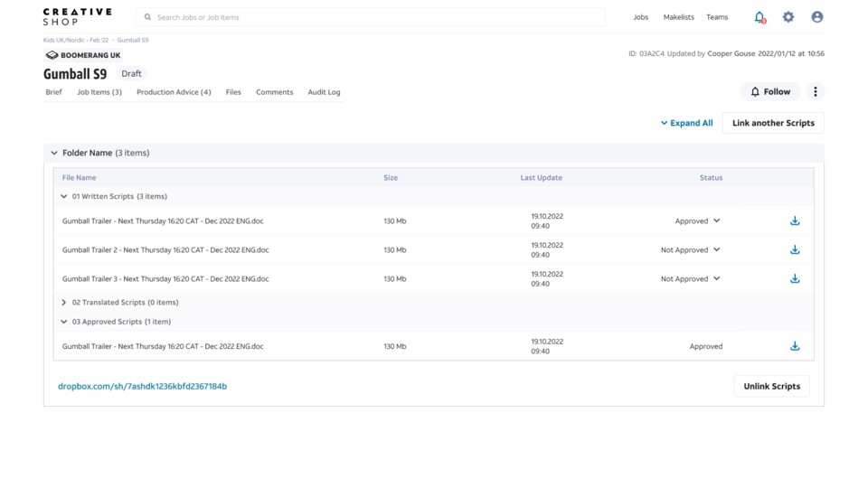
Task: Select Gumball Trailer 2 file name
Action: click(165, 250)
